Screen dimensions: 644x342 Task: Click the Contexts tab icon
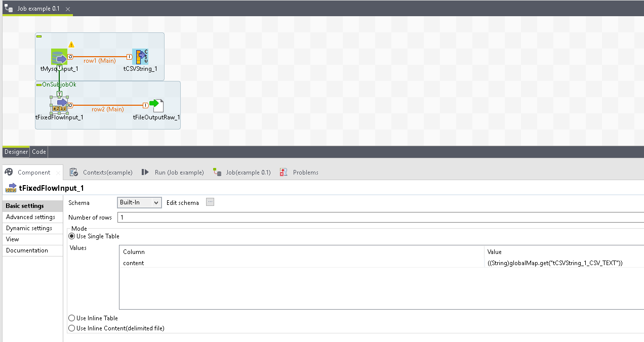(73, 173)
